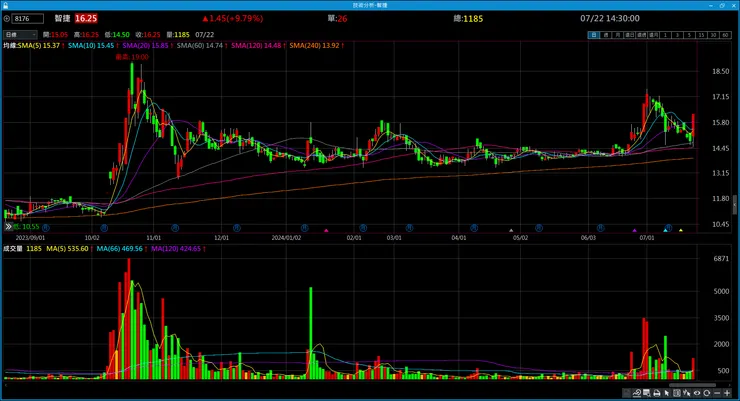Image resolution: width=740 pixels, height=401 pixels.
Task: Select the 3-minute timeframe button
Action: tap(677, 35)
